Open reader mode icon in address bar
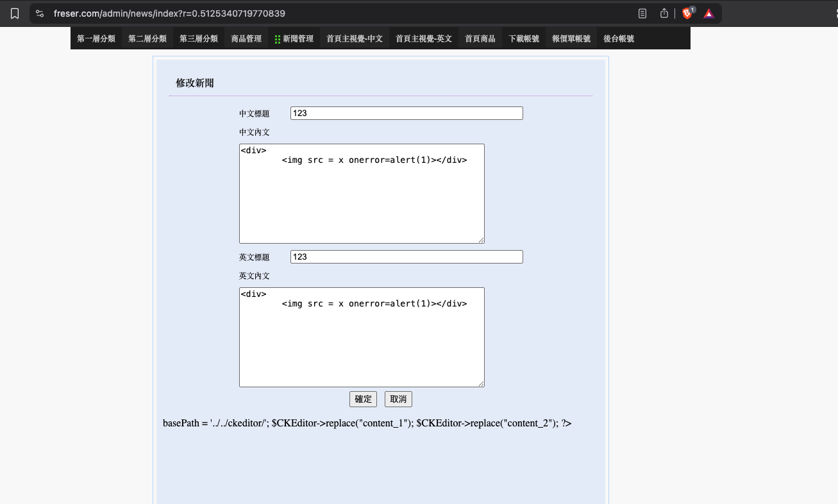Viewport: 838px width, 504px height. 642,13
